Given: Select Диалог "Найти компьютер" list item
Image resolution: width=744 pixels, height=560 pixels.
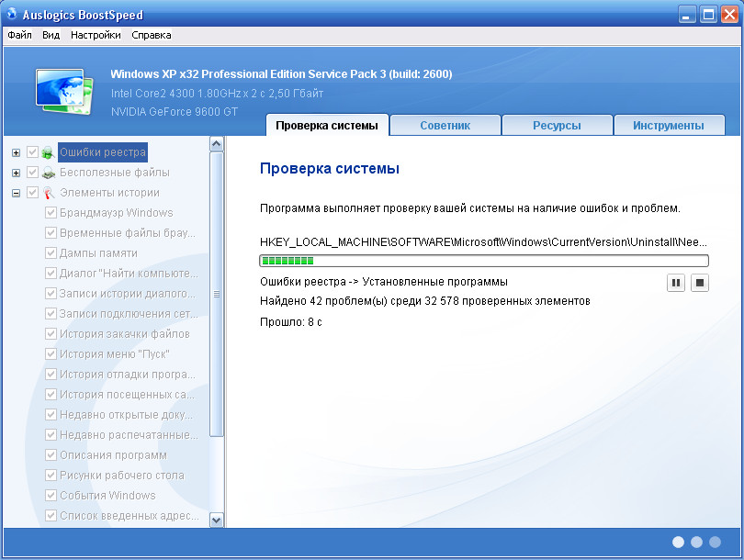Looking at the screenshot, I should pos(129,274).
